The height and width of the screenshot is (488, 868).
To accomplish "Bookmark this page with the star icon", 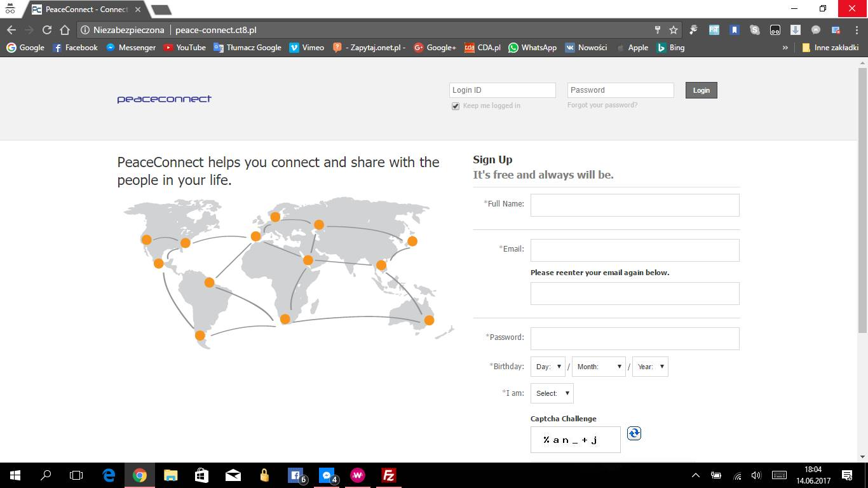I will click(672, 29).
